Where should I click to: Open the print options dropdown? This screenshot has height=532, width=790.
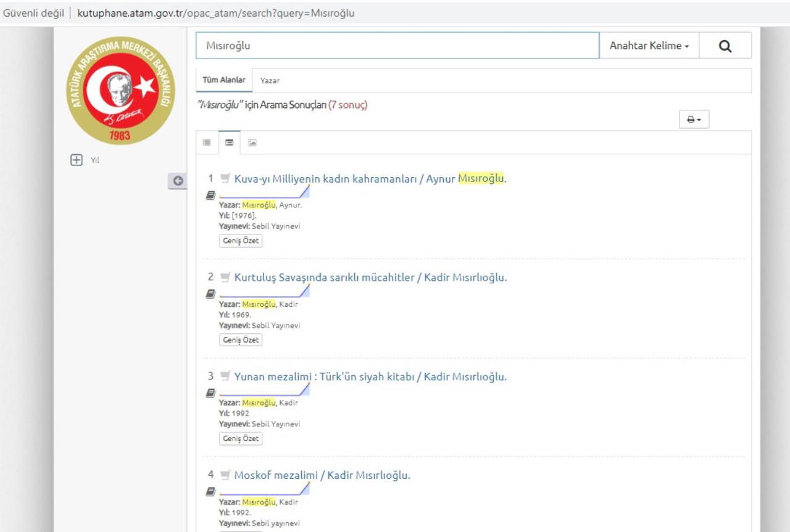694,120
